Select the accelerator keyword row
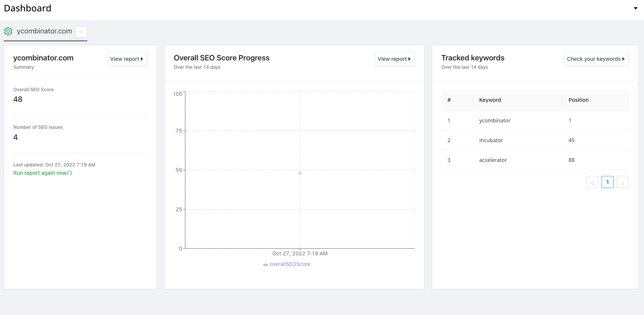Image resolution: width=644 pixels, height=315 pixels. pyautogui.click(x=535, y=160)
